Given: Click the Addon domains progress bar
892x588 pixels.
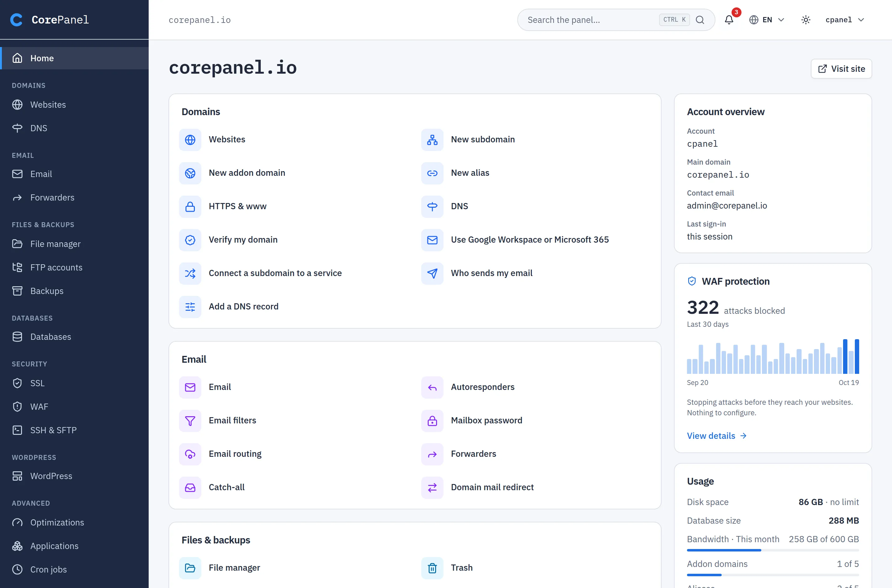Looking at the screenshot, I should (773, 575).
